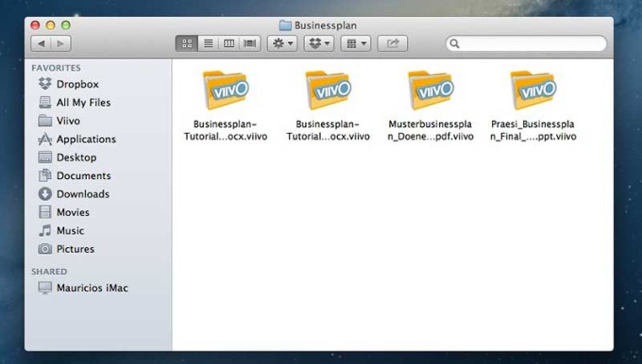Screen dimensions: 642x364
Task: Go back with the left arrow button
Action: (x=41, y=43)
